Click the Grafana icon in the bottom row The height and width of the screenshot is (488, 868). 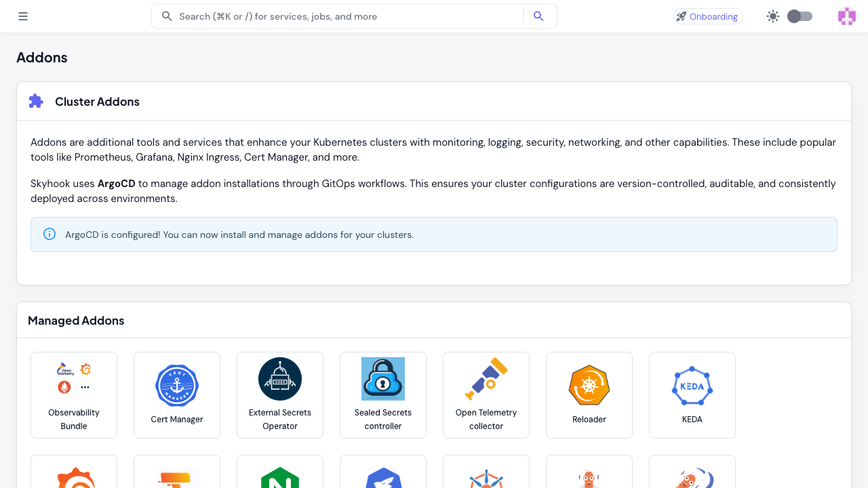[74, 476]
